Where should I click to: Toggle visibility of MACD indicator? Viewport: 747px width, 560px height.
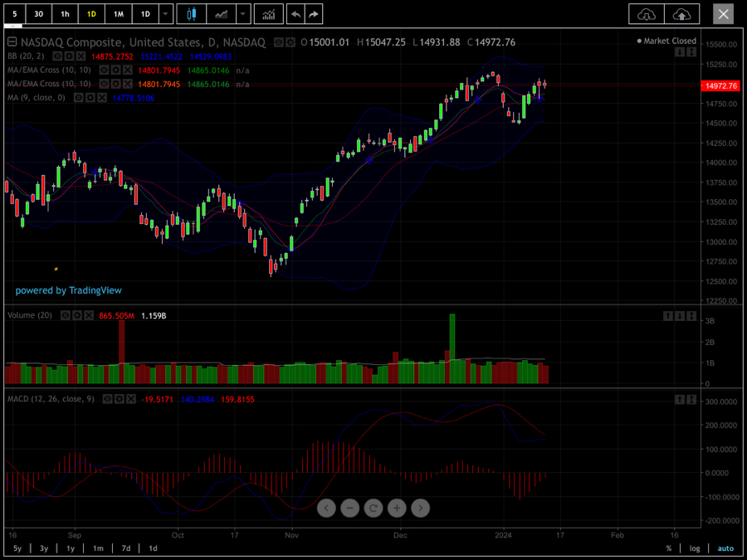pos(108,399)
